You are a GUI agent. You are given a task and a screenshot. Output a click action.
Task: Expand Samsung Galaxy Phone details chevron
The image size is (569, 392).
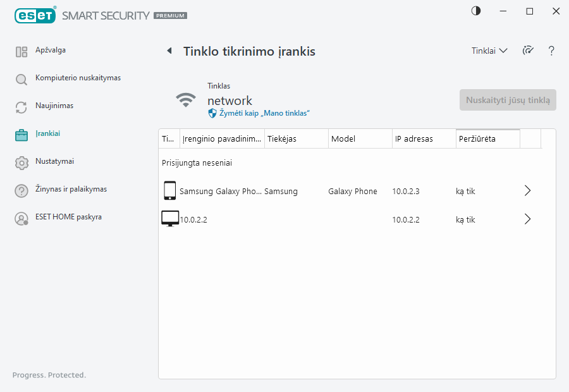(528, 191)
